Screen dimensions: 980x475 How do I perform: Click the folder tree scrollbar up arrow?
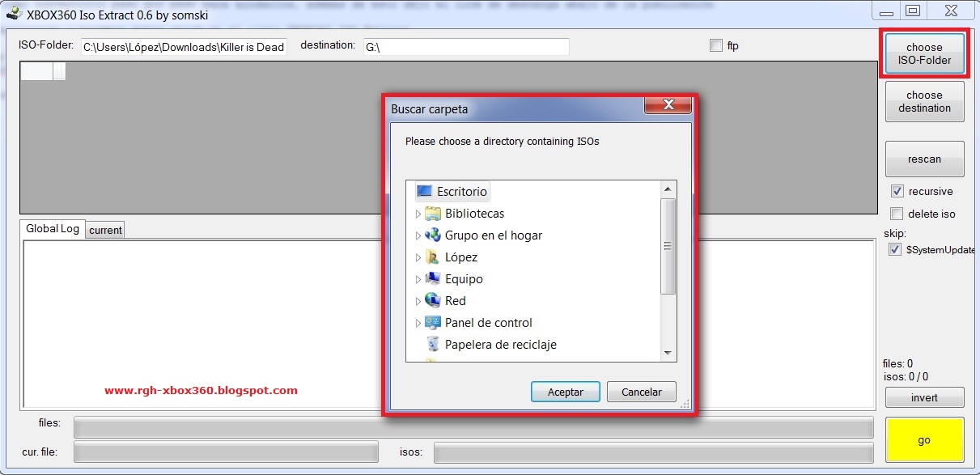668,190
